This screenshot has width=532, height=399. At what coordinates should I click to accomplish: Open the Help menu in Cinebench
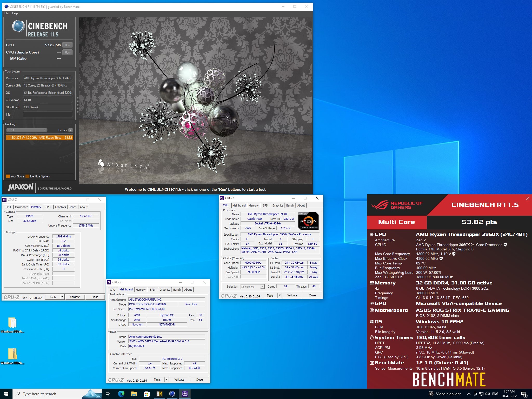click(x=15, y=13)
